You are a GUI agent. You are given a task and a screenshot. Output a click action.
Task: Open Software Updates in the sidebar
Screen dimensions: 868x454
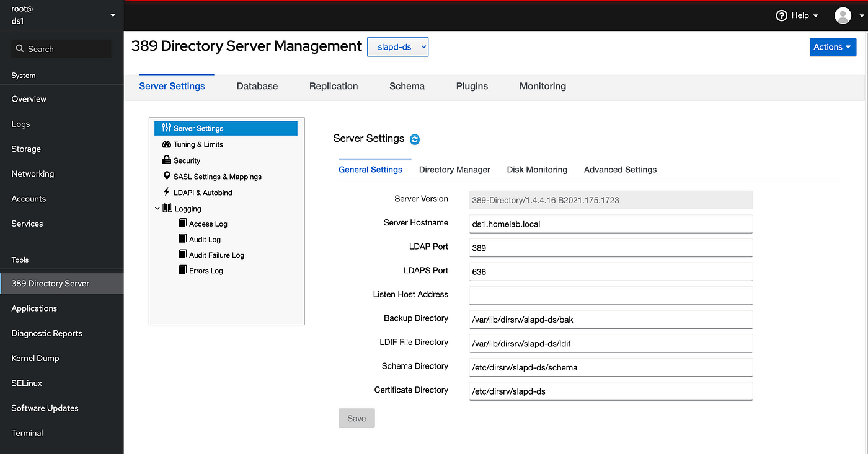pyautogui.click(x=62, y=408)
